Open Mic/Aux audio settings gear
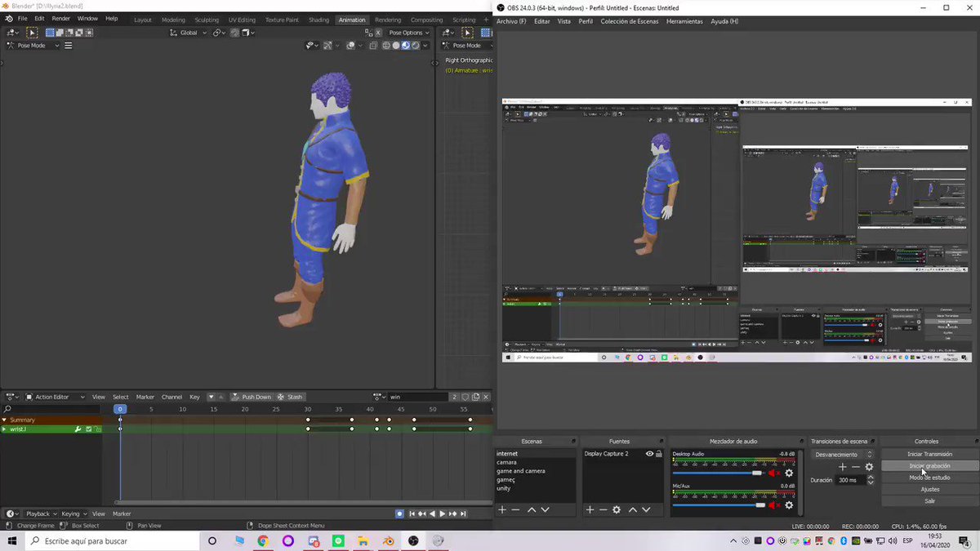The width and height of the screenshot is (980, 551). [789, 505]
